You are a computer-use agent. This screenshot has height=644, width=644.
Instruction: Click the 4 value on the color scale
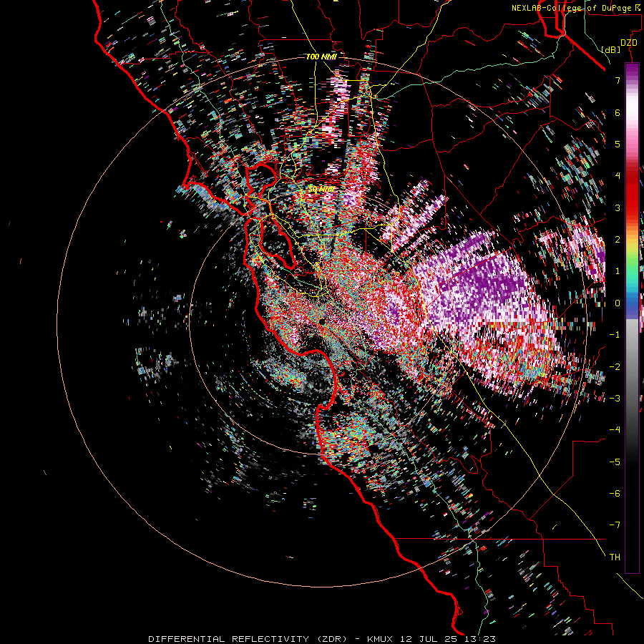point(618,176)
